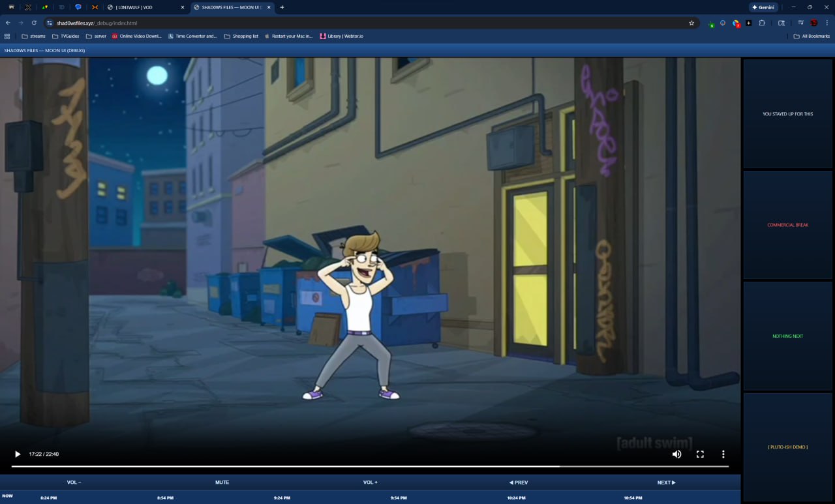
Task: Play the paused video
Action: click(x=18, y=454)
